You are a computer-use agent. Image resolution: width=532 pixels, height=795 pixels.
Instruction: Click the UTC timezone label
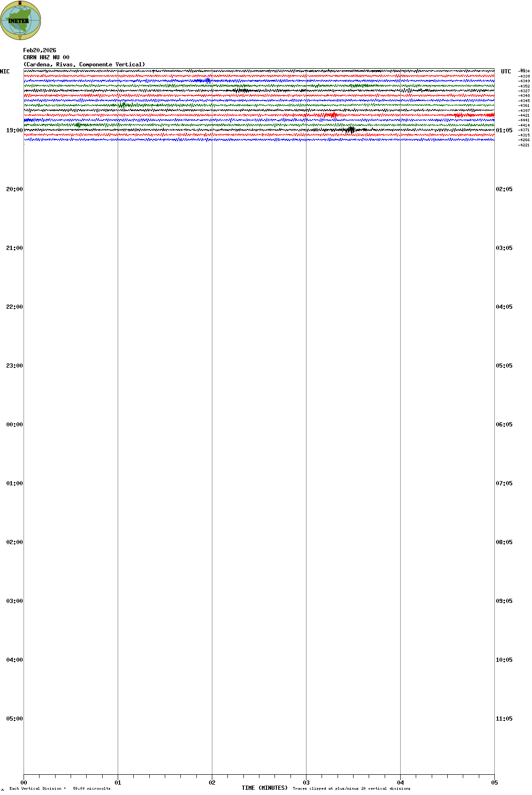(506, 72)
